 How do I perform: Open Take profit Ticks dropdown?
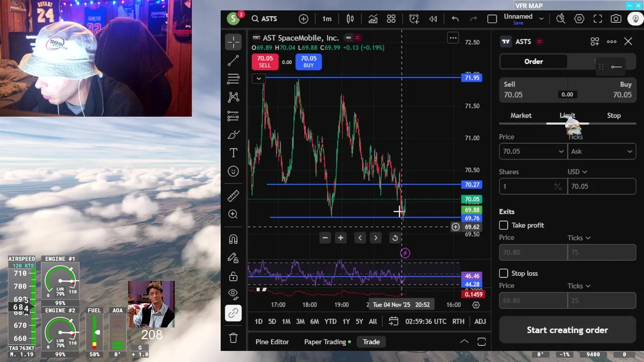[579, 238]
